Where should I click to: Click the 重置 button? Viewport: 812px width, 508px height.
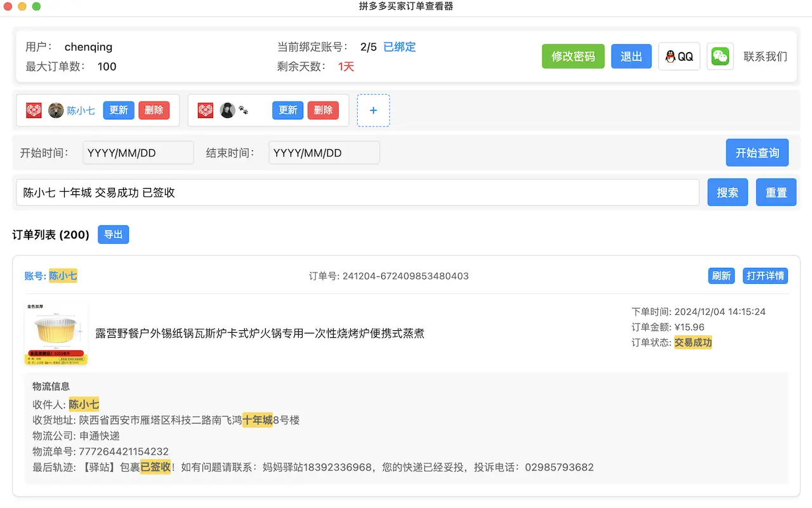tap(776, 192)
